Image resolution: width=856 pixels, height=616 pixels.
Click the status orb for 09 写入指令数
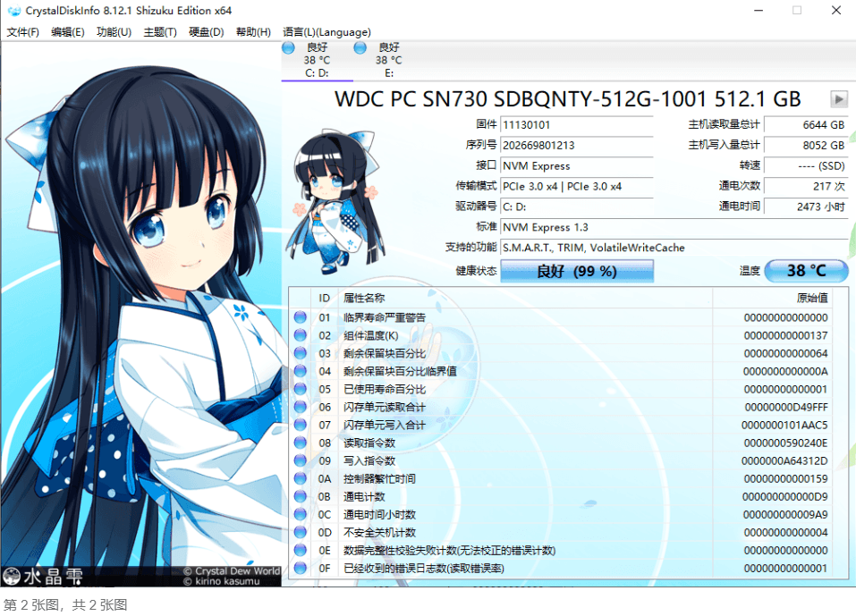(x=301, y=460)
